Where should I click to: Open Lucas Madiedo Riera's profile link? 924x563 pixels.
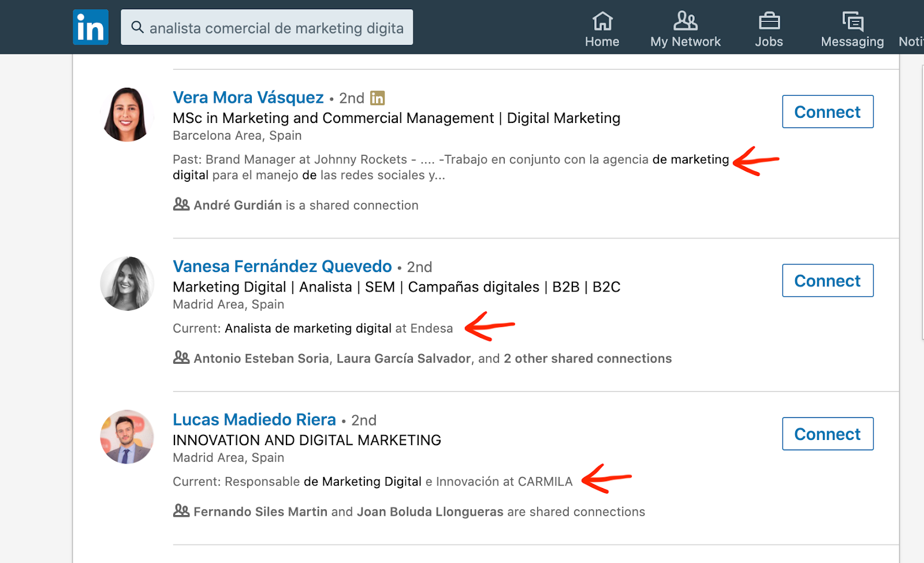pos(255,420)
